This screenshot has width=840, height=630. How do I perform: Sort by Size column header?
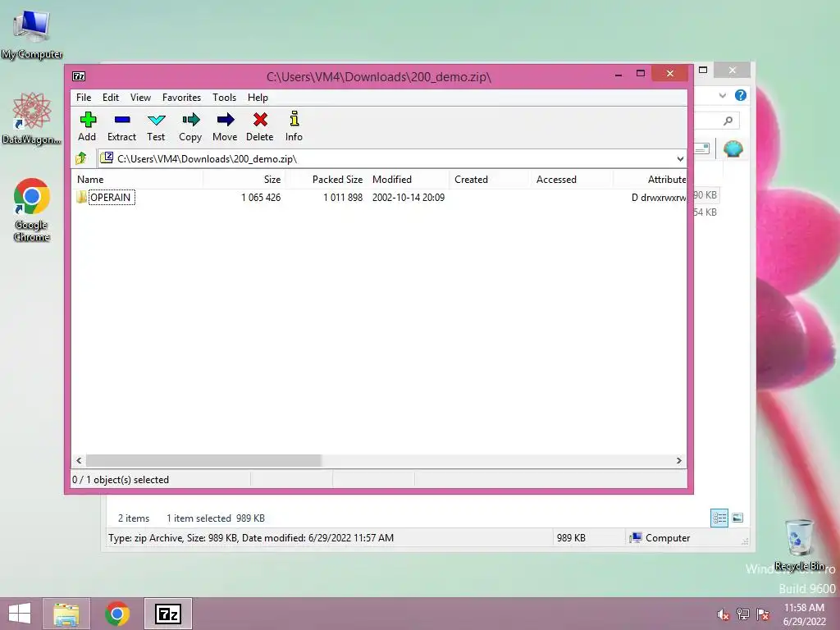pyautogui.click(x=244, y=180)
